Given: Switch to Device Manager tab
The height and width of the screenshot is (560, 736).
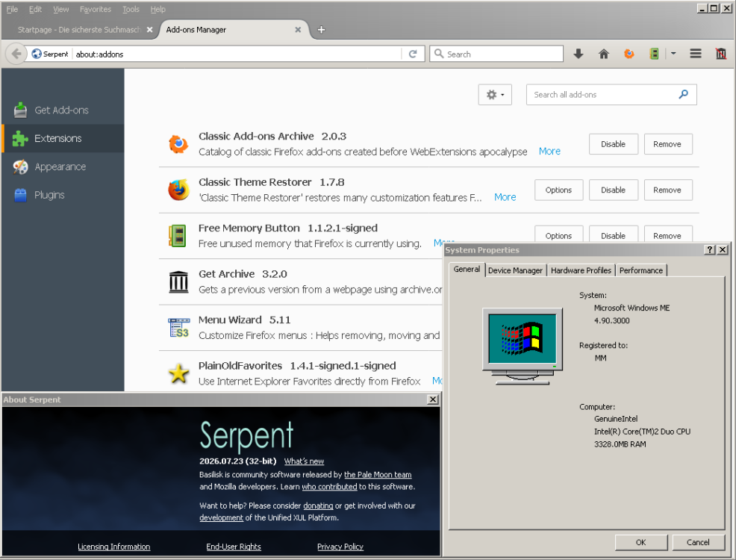Looking at the screenshot, I should (x=515, y=270).
